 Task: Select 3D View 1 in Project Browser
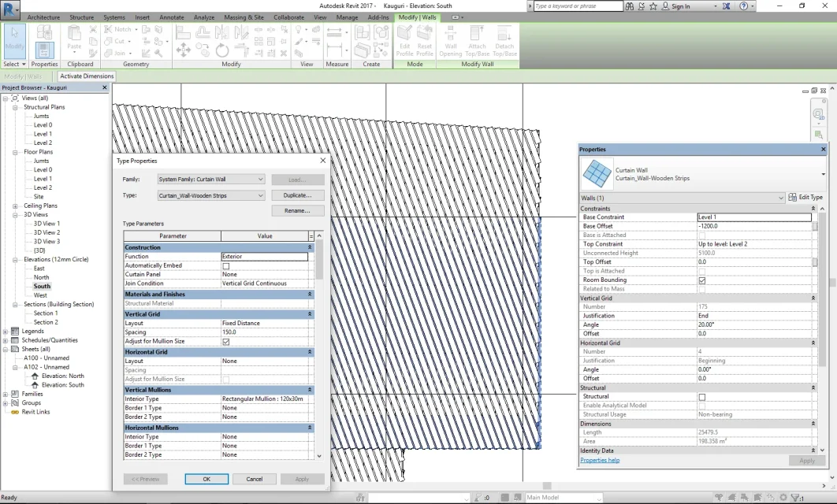(x=46, y=224)
